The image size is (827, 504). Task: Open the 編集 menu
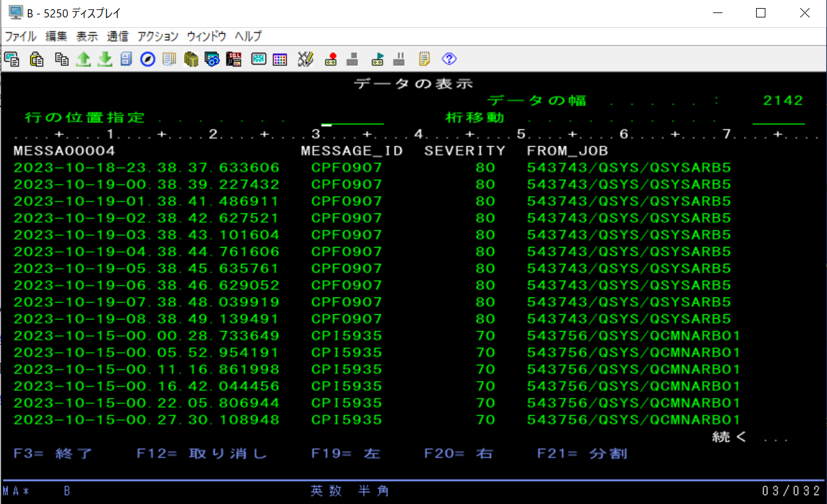(x=56, y=36)
